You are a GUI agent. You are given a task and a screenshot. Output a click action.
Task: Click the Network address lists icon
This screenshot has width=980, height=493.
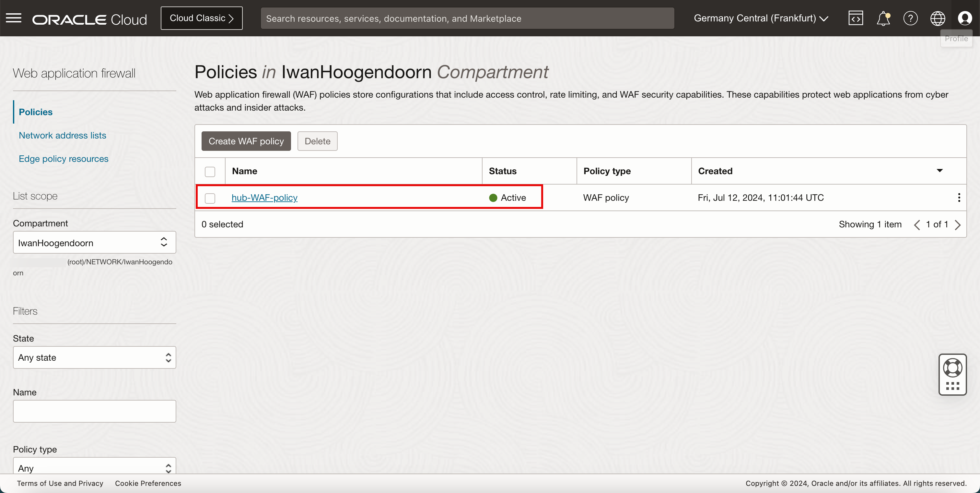[62, 135]
